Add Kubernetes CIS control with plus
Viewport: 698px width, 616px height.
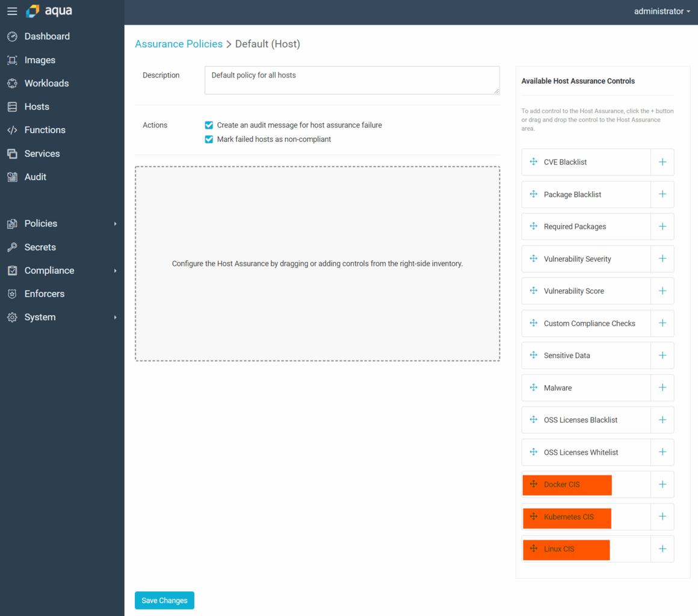662,516
